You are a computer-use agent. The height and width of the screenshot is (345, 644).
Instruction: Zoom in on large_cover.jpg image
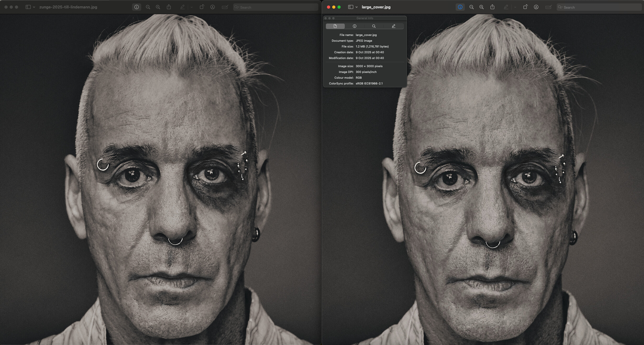481,7
